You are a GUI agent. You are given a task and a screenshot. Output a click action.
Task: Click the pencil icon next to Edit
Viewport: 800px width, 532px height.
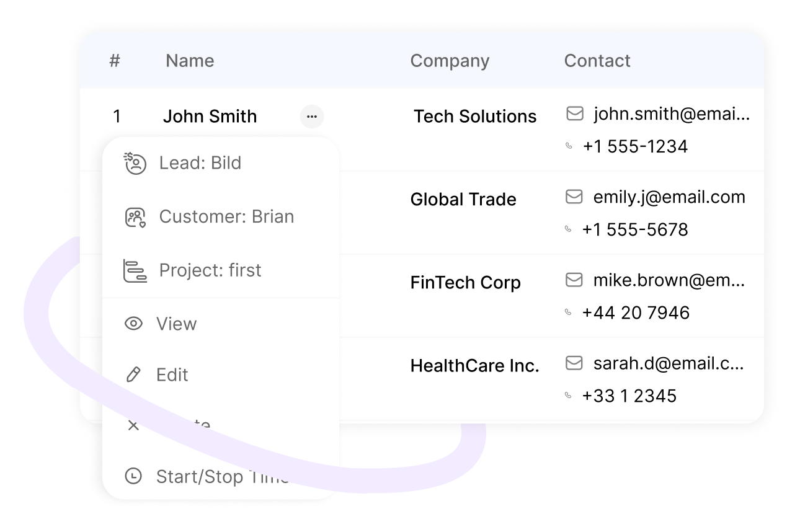pos(133,375)
